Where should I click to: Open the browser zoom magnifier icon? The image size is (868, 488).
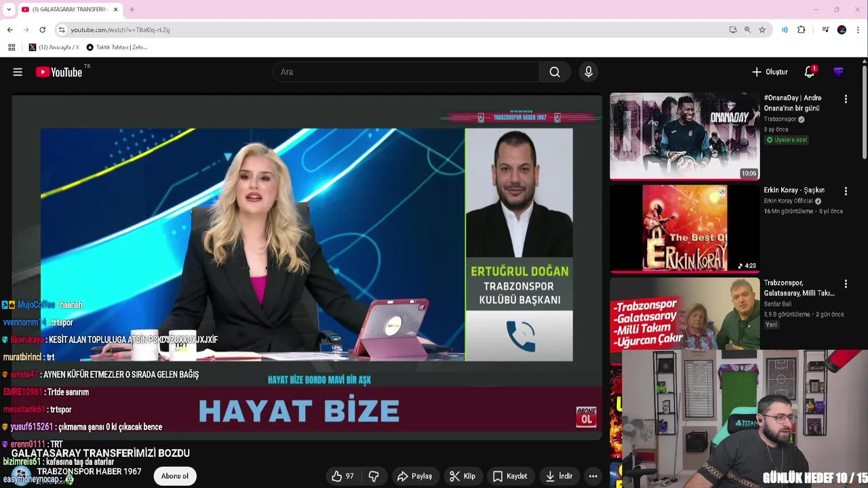(747, 30)
